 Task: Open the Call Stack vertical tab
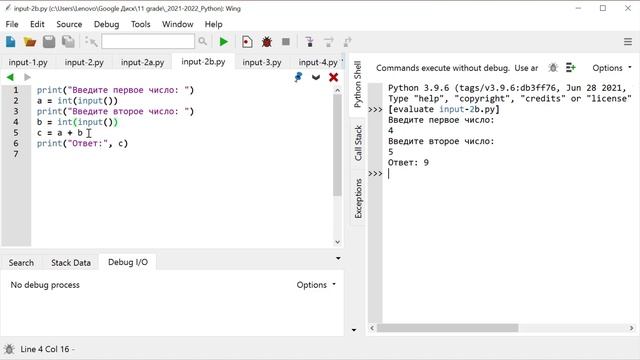click(358, 143)
